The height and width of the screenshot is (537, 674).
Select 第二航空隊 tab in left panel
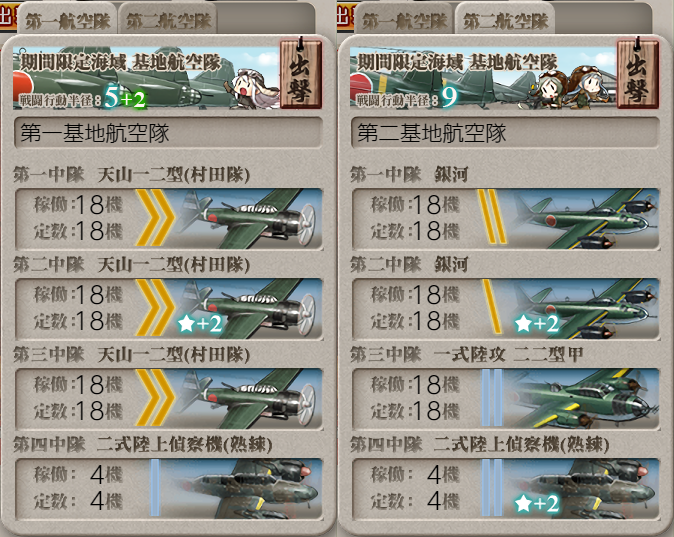click(168, 20)
